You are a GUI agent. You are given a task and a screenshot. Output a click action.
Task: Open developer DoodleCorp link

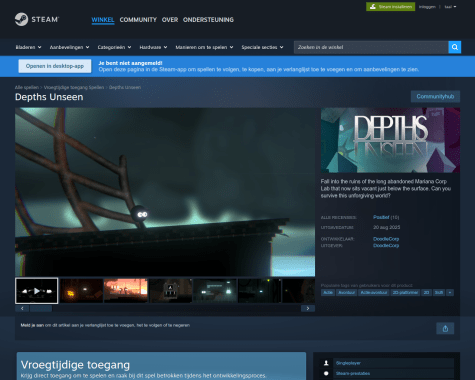coord(386,239)
